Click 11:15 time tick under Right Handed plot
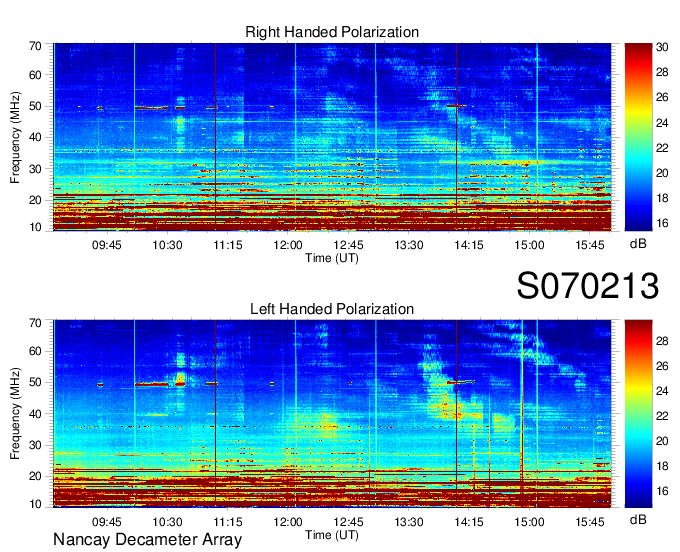Image resolution: width=680 pixels, height=552 pixels. [228, 245]
